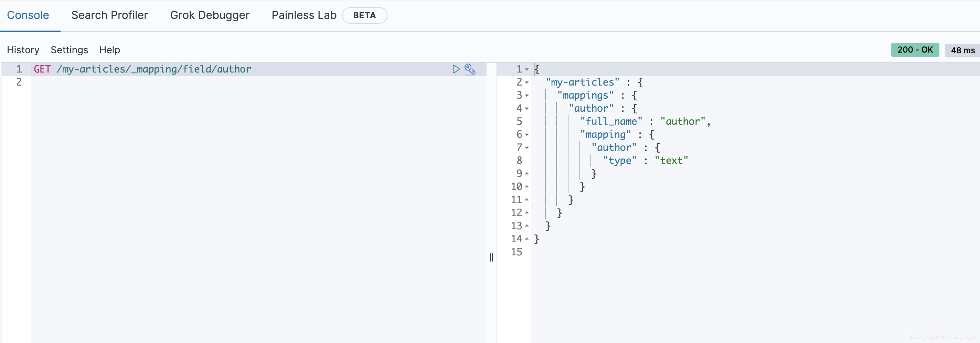This screenshot has height=343, width=980.
Task: Click the 48 ms response time badge
Action: (x=962, y=50)
